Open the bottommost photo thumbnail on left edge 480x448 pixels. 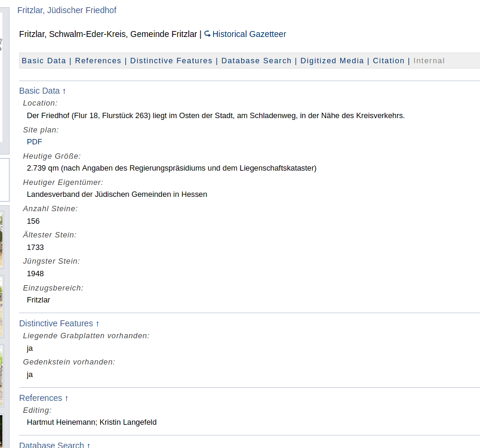click(x=1, y=430)
